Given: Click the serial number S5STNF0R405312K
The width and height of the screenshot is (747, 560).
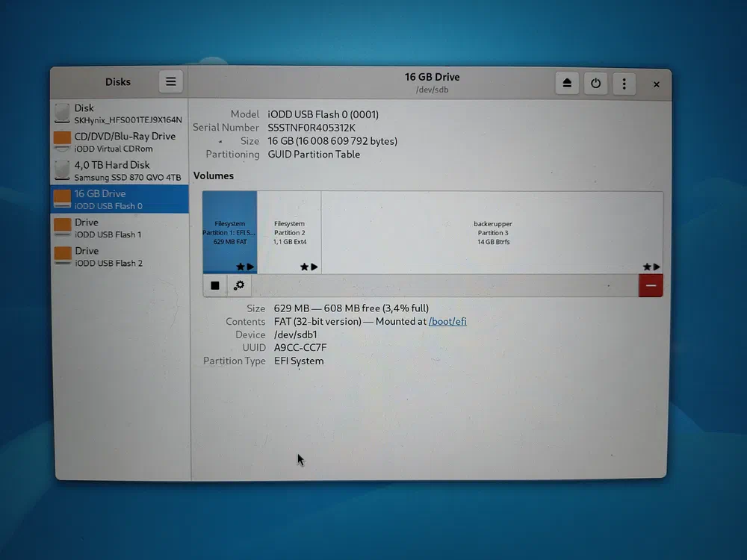Looking at the screenshot, I should click(311, 128).
